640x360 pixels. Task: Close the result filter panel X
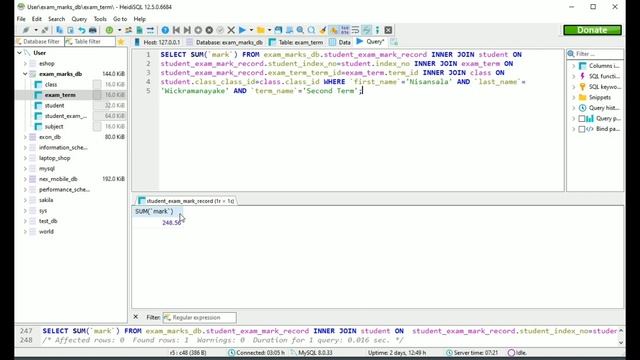click(x=136, y=317)
